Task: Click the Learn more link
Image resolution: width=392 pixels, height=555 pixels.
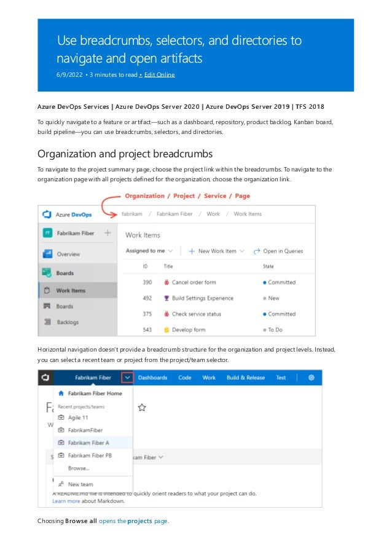Action: coord(66,501)
